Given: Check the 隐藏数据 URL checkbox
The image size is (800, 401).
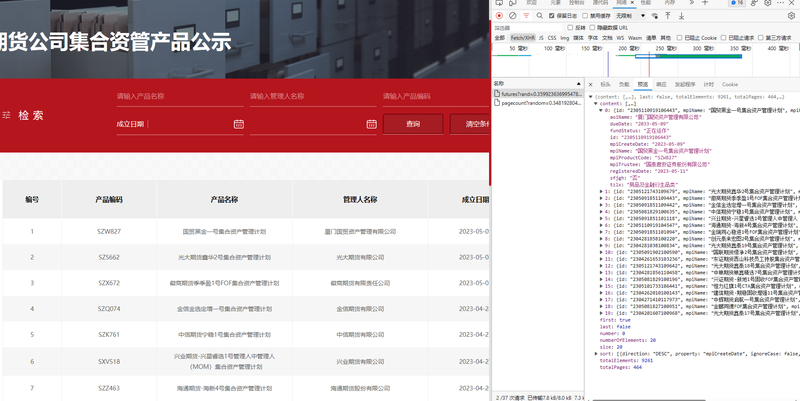Looking at the screenshot, I should point(592,28).
